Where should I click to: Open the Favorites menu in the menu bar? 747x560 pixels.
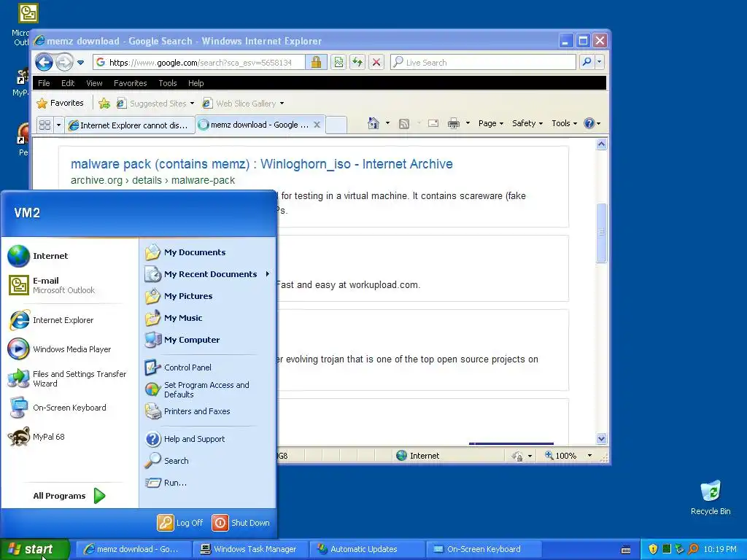[x=130, y=83]
